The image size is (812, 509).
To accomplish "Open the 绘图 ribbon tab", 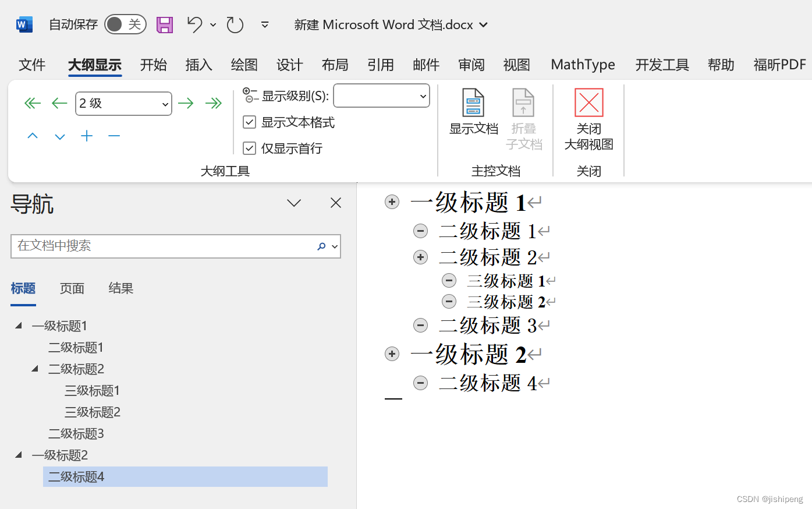I will [244, 65].
